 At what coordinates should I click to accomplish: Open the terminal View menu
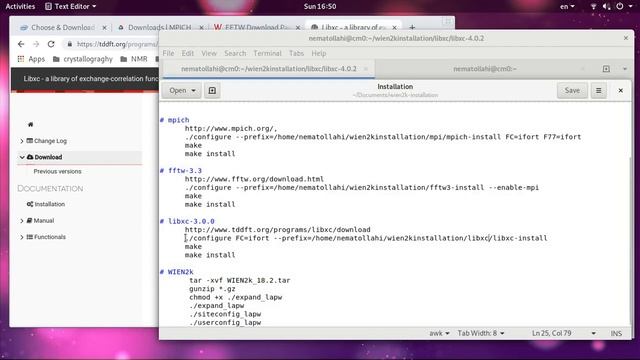pyautogui.click(x=209, y=53)
